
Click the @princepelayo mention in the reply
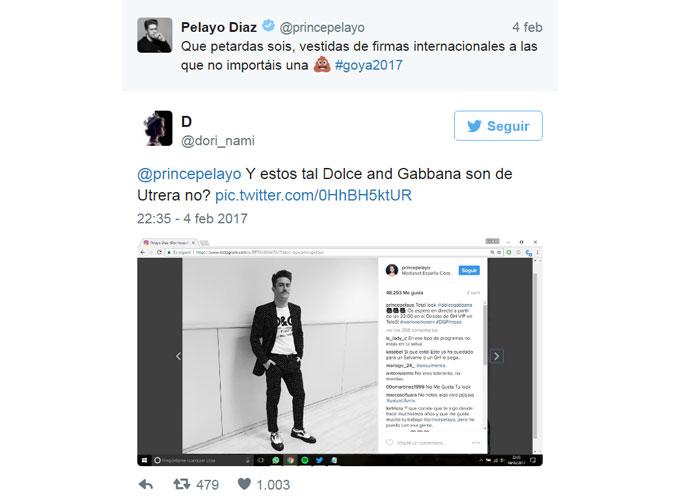189,174
